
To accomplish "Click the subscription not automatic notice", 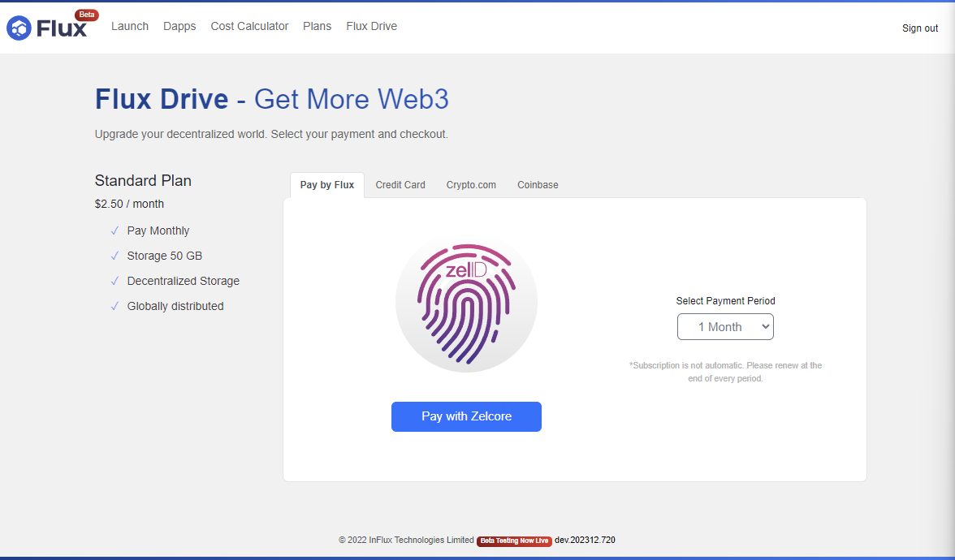I will point(725,372).
